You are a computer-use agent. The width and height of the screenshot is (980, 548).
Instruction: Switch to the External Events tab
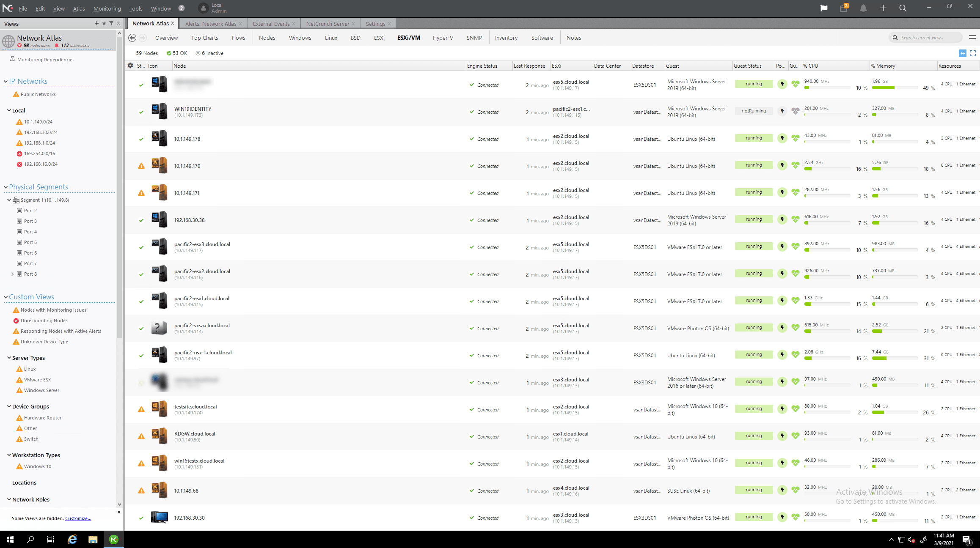271,24
